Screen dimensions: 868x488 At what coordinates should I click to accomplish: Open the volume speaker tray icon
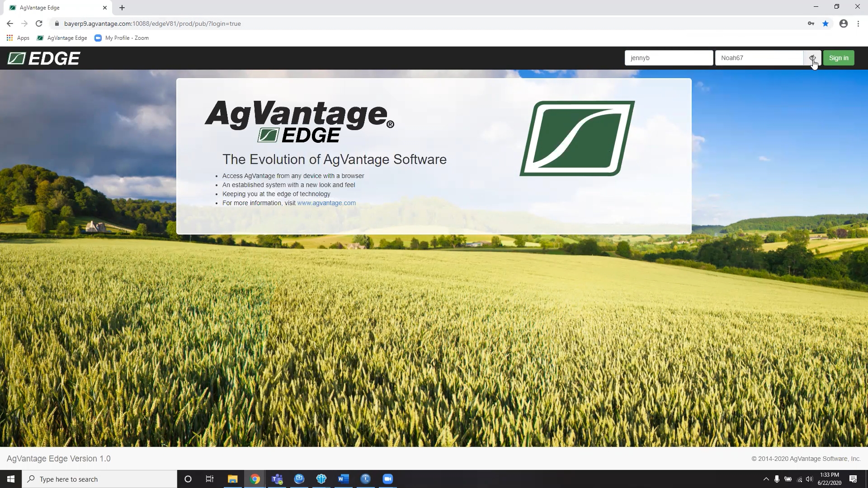click(809, 479)
